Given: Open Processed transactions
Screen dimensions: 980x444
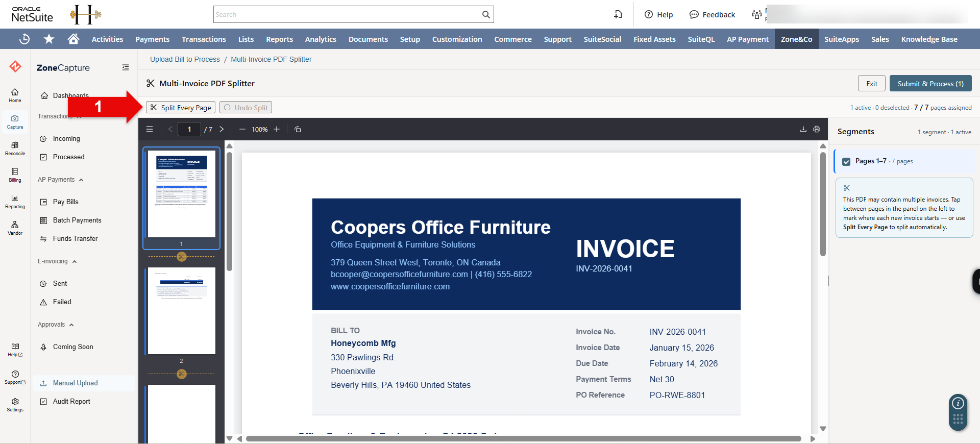Looking at the screenshot, I should coord(69,157).
